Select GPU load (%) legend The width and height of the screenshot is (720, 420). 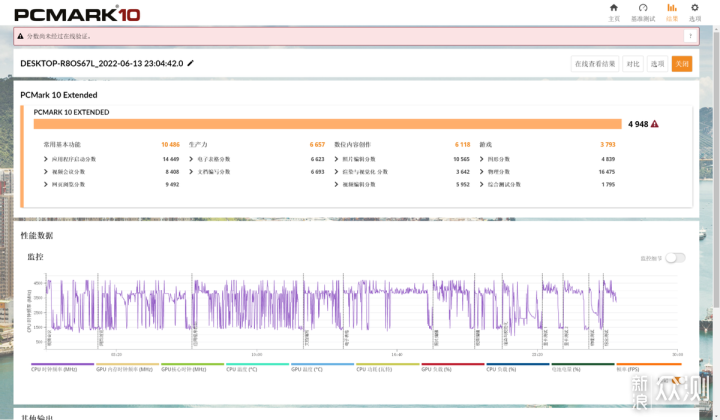453,367
